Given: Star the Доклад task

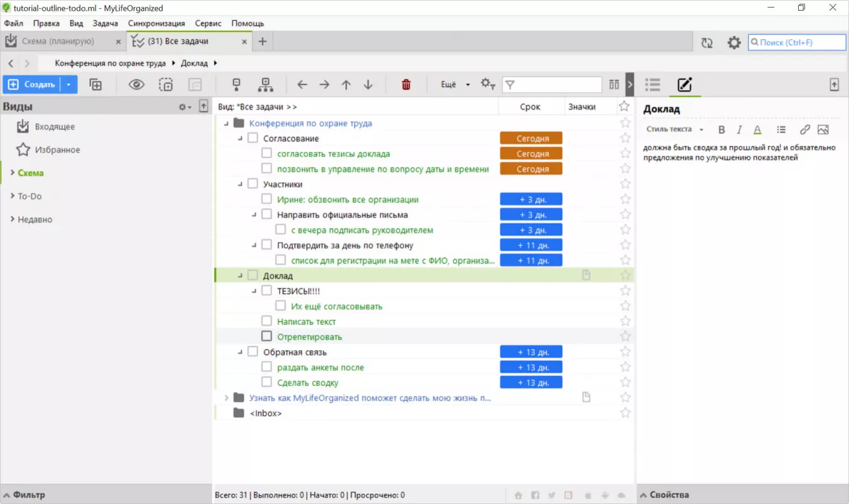Looking at the screenshot, I should [625, 276].
